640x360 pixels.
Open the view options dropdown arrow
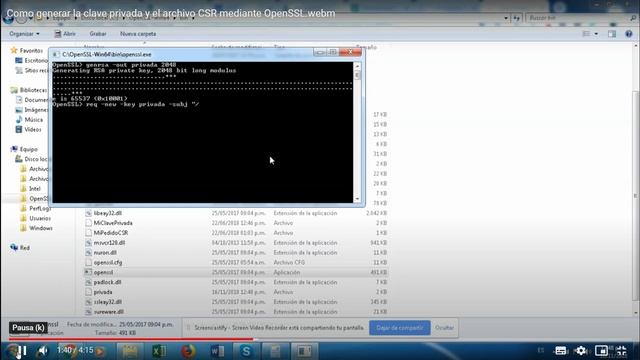[x=596, y=34]
